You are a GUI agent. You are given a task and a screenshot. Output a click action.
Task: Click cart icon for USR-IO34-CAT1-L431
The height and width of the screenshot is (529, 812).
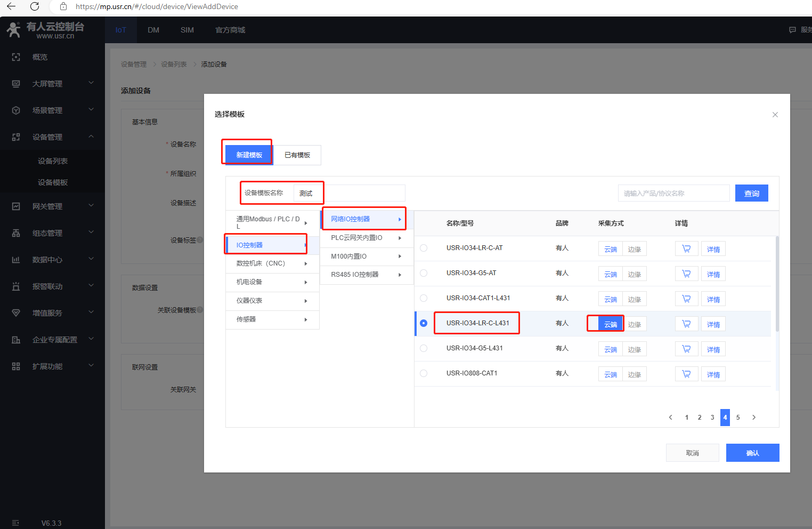[686, 299]
